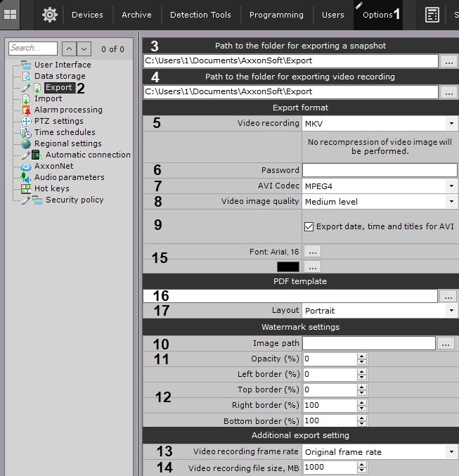Click the settings gear icon
This screenshot has width=459, height=476.
click(50, 15)
